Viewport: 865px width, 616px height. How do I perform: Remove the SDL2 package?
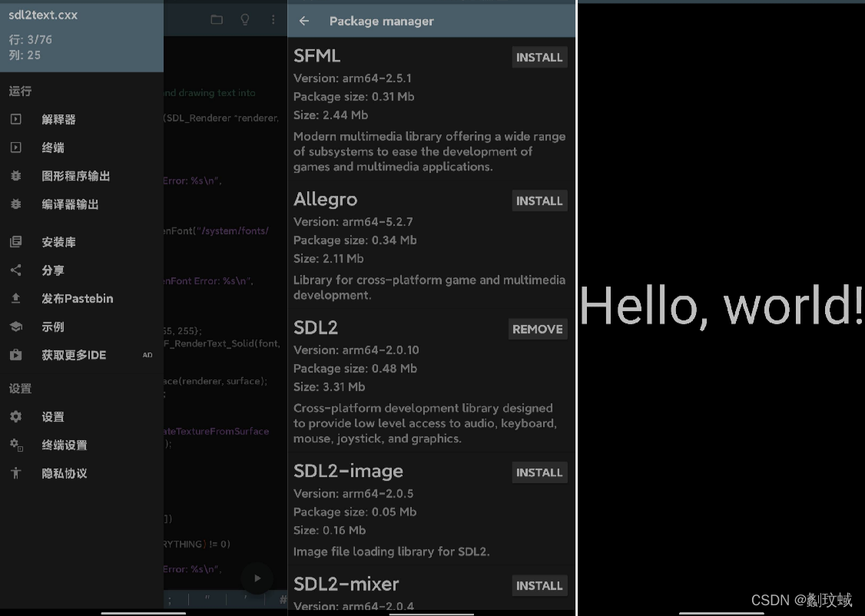(537, 330)
